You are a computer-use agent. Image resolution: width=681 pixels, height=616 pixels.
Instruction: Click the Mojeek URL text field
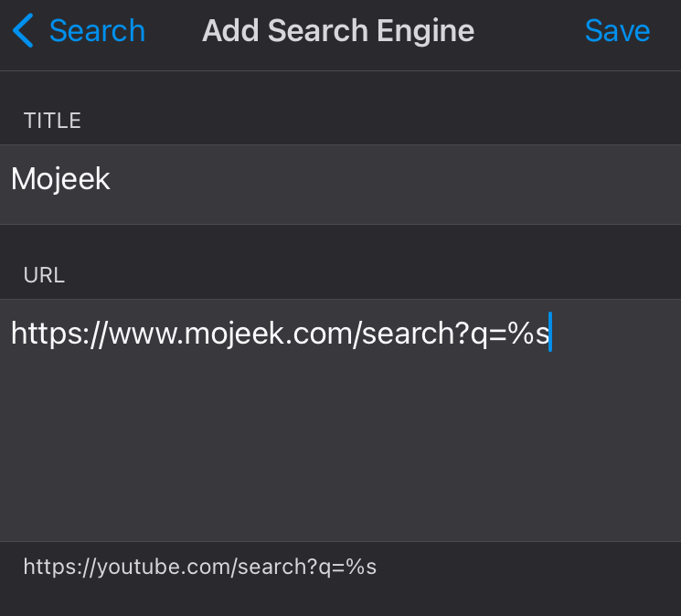[340, 420]
